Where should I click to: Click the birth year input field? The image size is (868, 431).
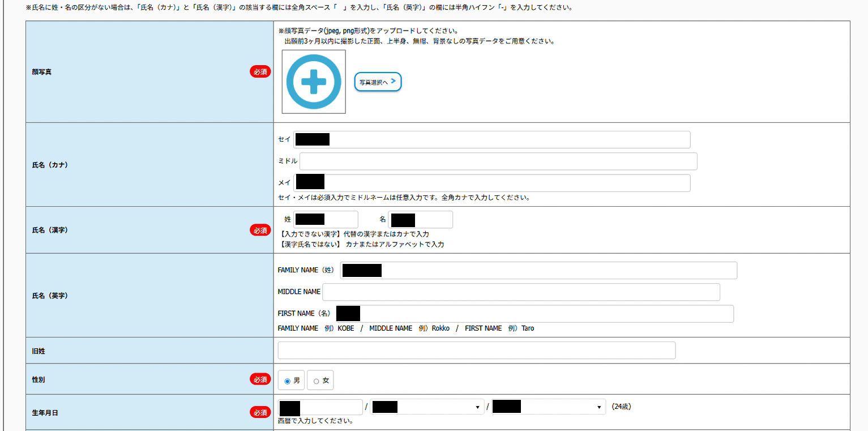click(x=320, y=407)
